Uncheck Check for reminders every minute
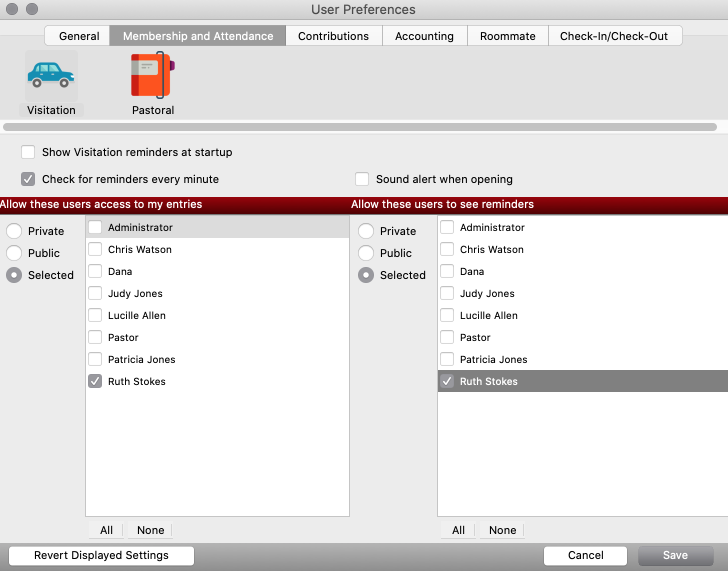This screenshot has width=728, height=571. pos(28,179)
